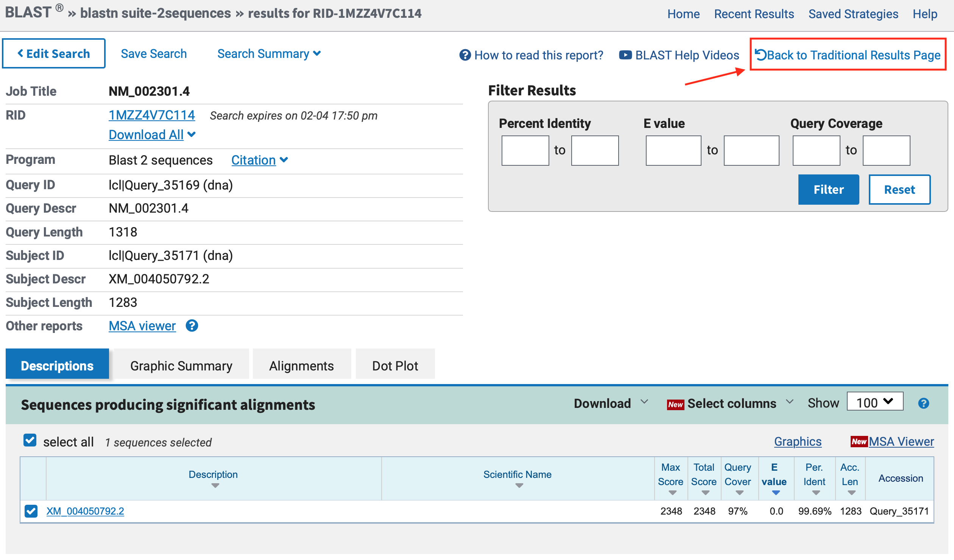Open Recent Results in top navigation
This screenshot has height=560, width=954.
[754, 14]
